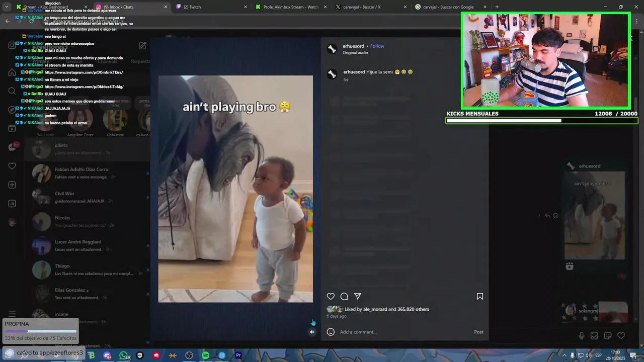Open Spotify from the taskbar

[205, 355]
